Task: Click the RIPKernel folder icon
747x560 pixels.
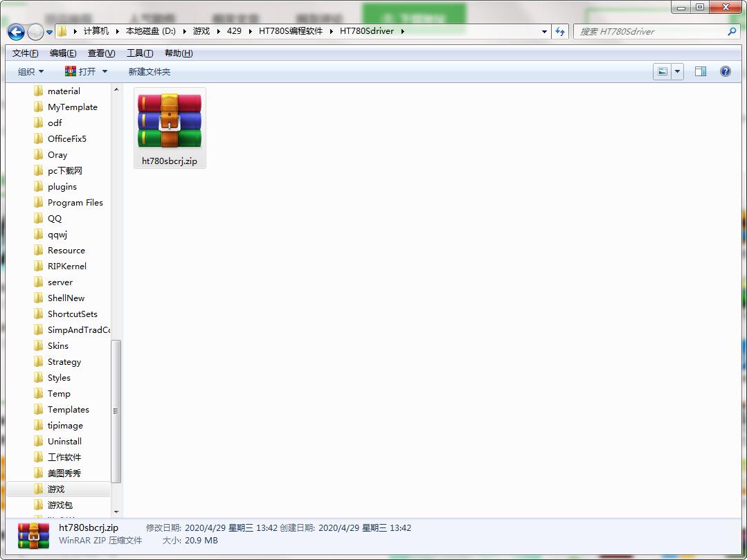Action: [x=39, y=267]
